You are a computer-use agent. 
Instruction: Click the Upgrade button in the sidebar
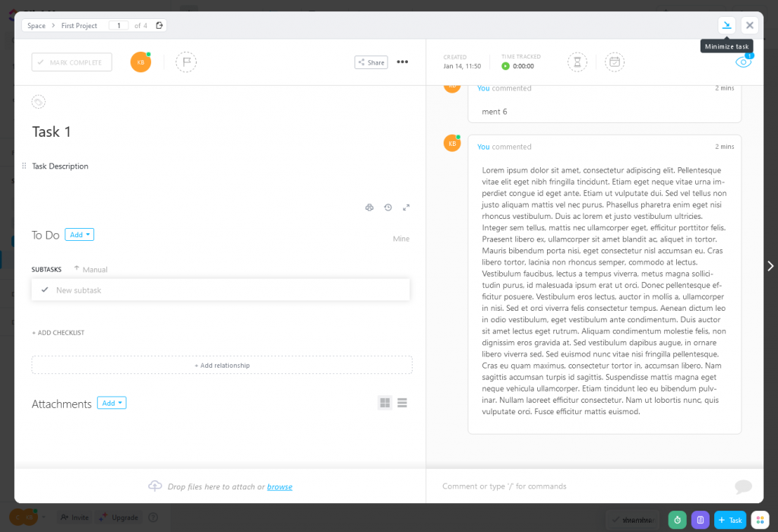(119, 517)
